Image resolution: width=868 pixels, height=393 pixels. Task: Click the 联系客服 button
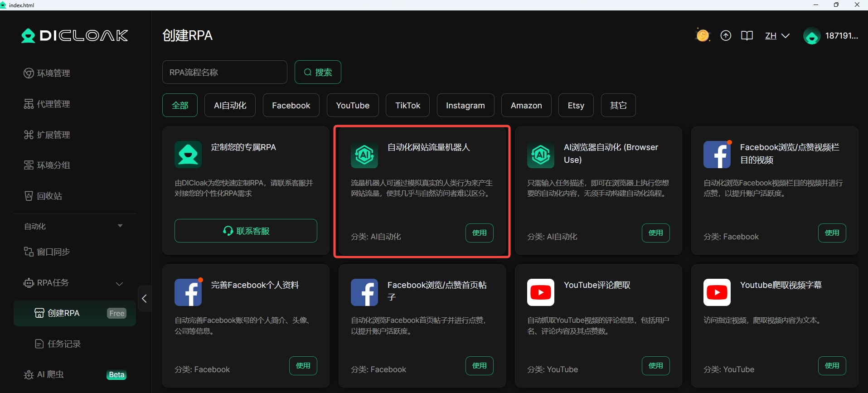coord(246,231)
